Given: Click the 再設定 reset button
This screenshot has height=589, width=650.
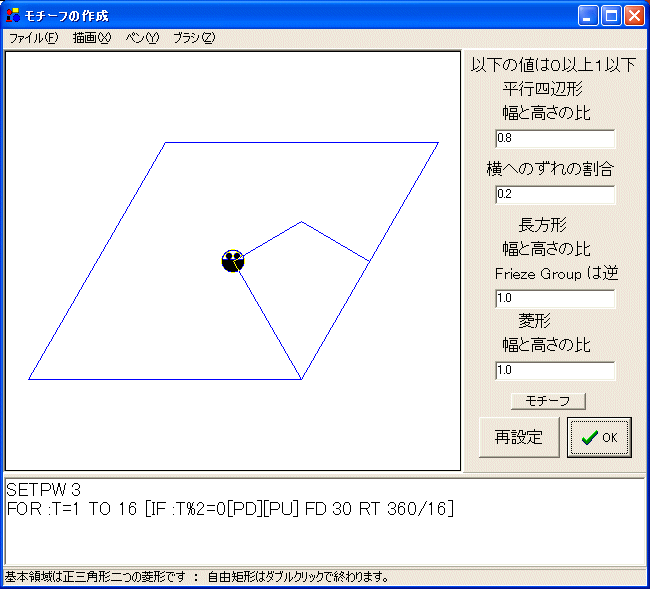Looking at the screenshot, I should tap(519, 437).
